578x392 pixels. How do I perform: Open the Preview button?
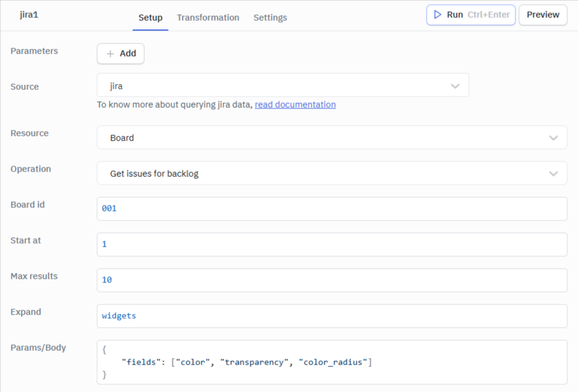coord(543,15)
